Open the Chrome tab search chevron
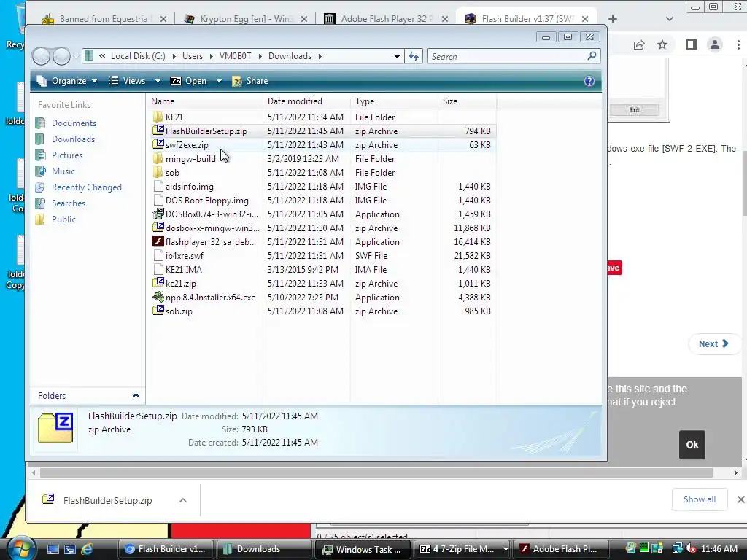 point(670,19)
